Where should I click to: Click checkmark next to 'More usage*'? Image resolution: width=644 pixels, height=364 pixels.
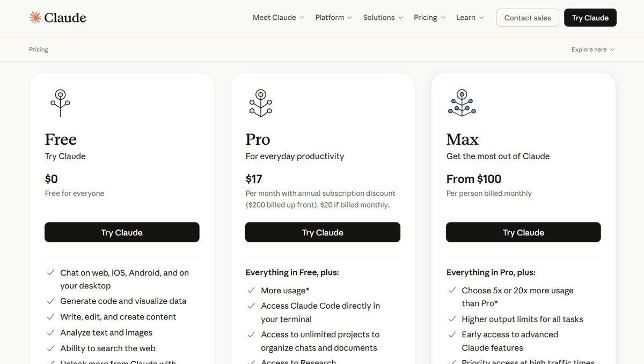(x=251, y=291)
